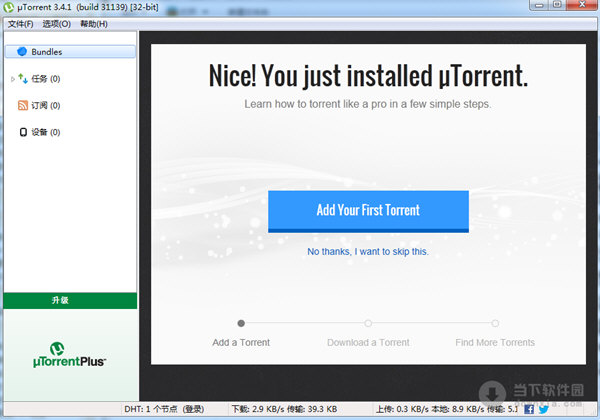
Task: Click the 任务 up-down arrows icon
Action: (x=23, y=78)
